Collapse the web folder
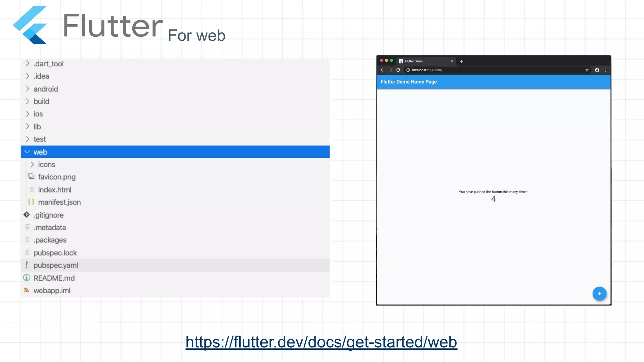Screen dimensions: 644x362 coord(27,152)
